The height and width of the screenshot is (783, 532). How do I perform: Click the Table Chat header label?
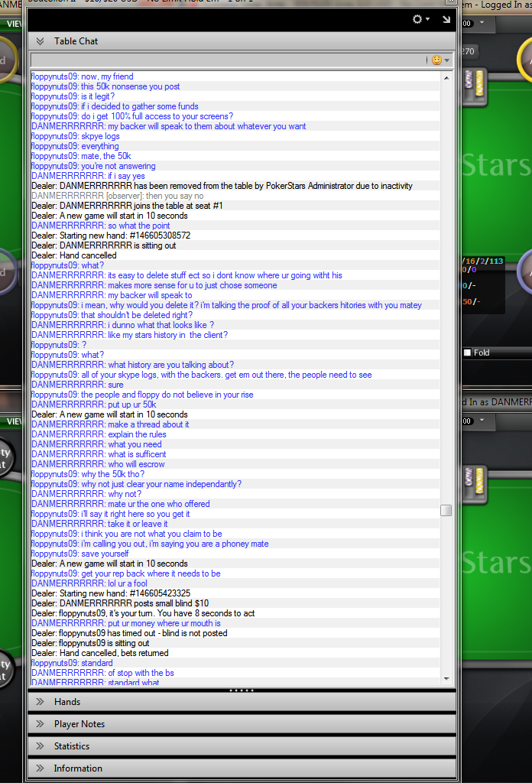[76, 41]
